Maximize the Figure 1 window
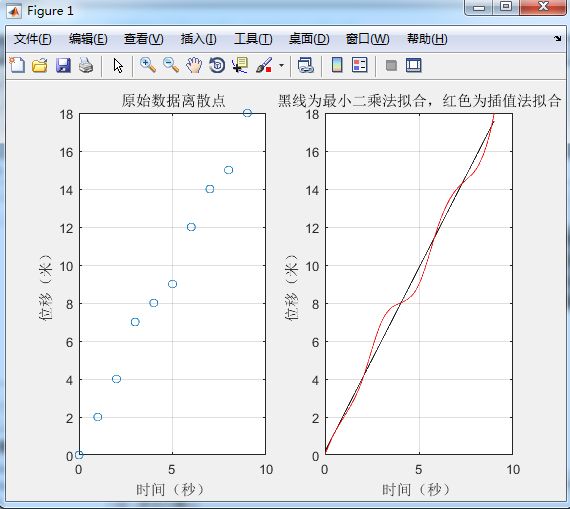 pos(506,7)
